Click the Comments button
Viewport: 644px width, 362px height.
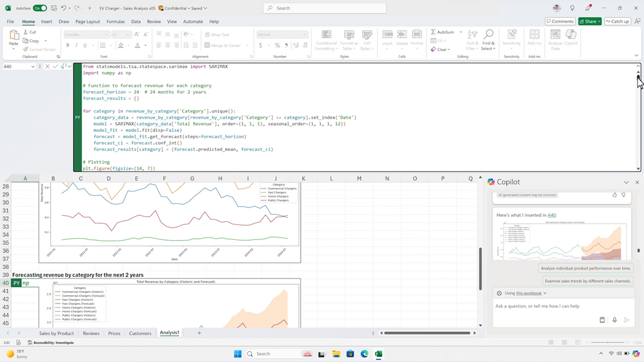coord(560,21)
